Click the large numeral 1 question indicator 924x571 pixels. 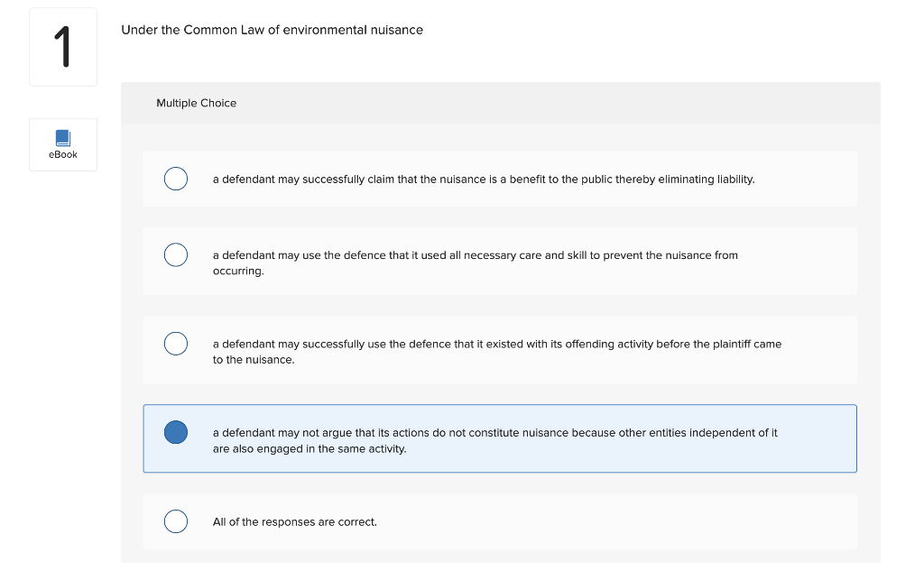coord(62,46)
